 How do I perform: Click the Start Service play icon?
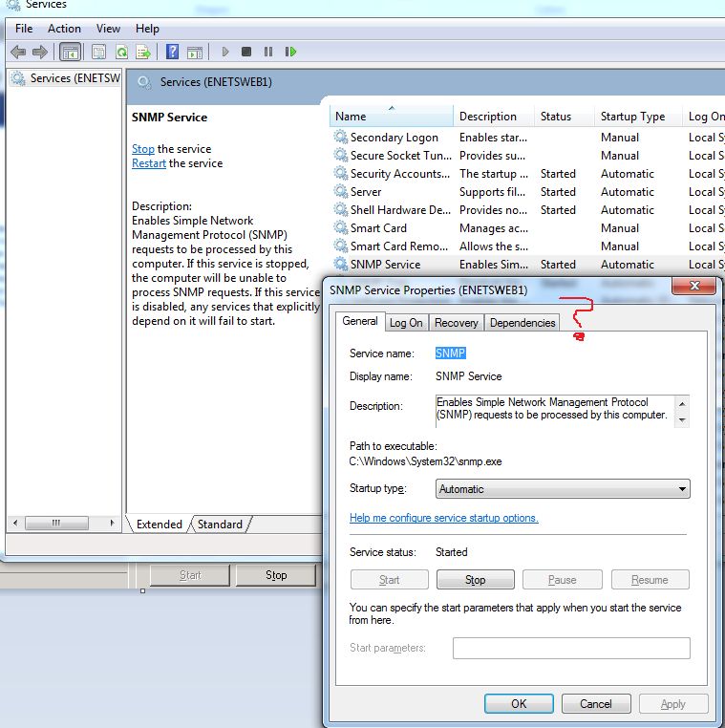225,52
